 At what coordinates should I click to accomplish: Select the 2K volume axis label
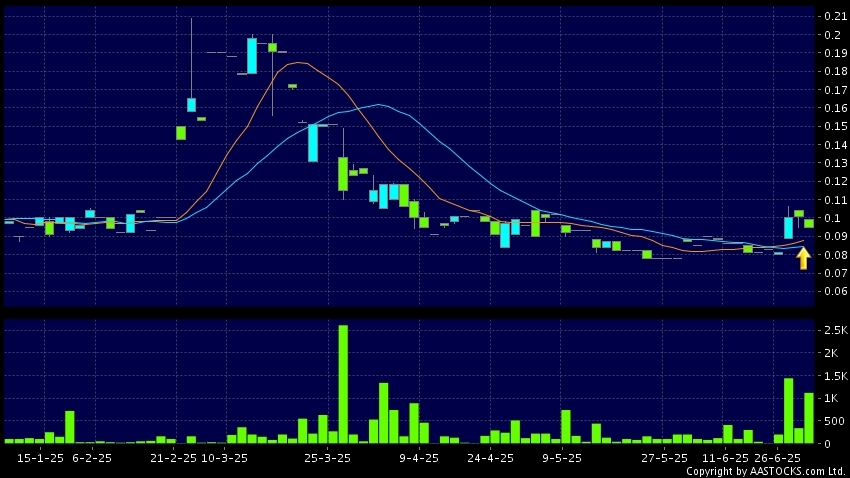point(831,353)
